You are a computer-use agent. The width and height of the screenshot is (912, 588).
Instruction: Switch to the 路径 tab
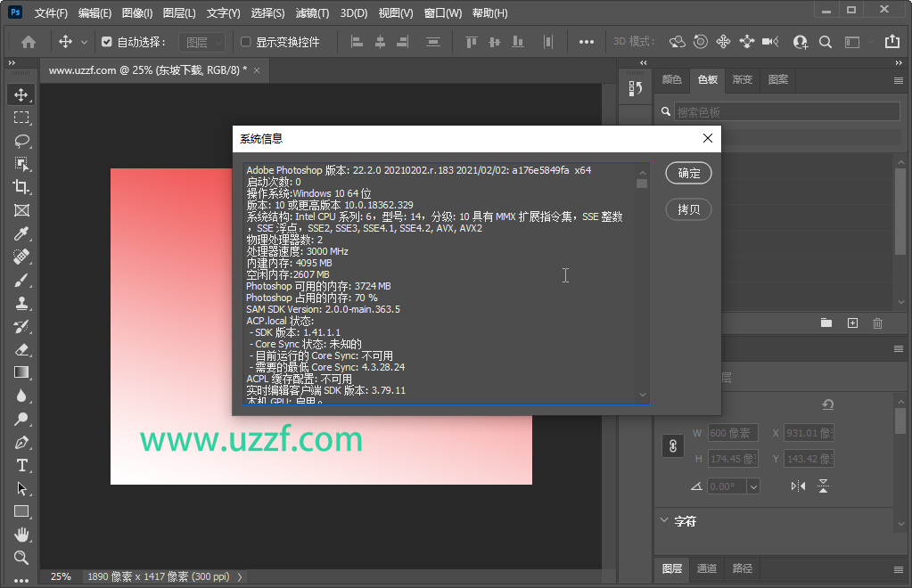pos(742,568)
